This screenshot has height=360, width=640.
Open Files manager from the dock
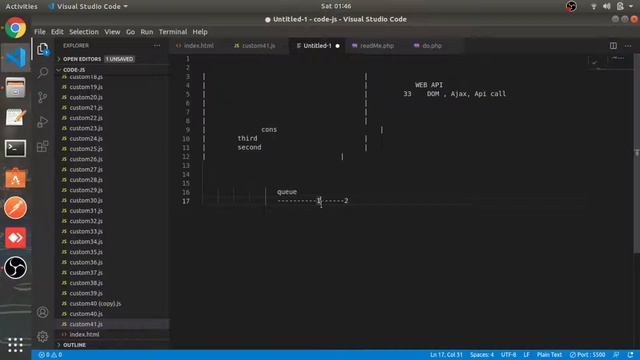16,88
